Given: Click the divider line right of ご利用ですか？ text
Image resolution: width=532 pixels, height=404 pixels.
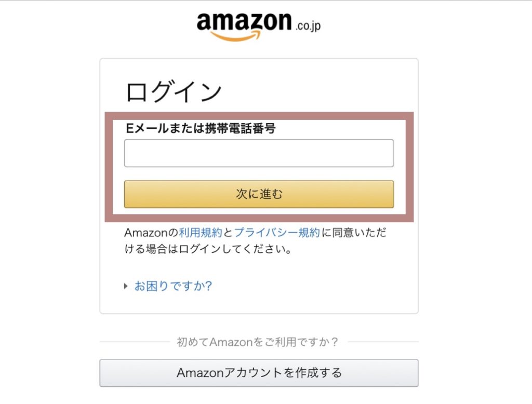Looking at the screenshot, I should (382, 342).
